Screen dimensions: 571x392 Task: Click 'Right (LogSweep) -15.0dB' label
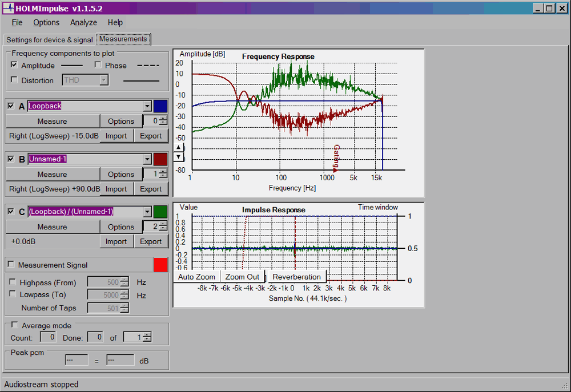point(54,136)
